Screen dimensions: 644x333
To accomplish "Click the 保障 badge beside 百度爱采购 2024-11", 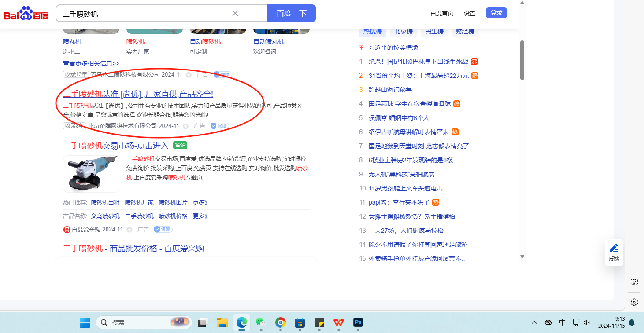I will pos(163,229).
